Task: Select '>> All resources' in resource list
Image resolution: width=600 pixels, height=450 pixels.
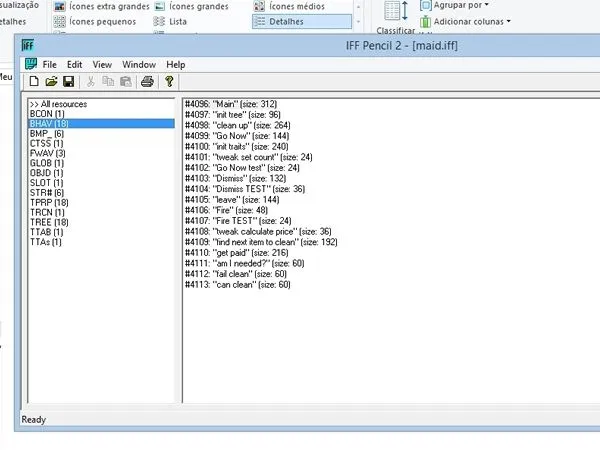Action: click(101, 104)
